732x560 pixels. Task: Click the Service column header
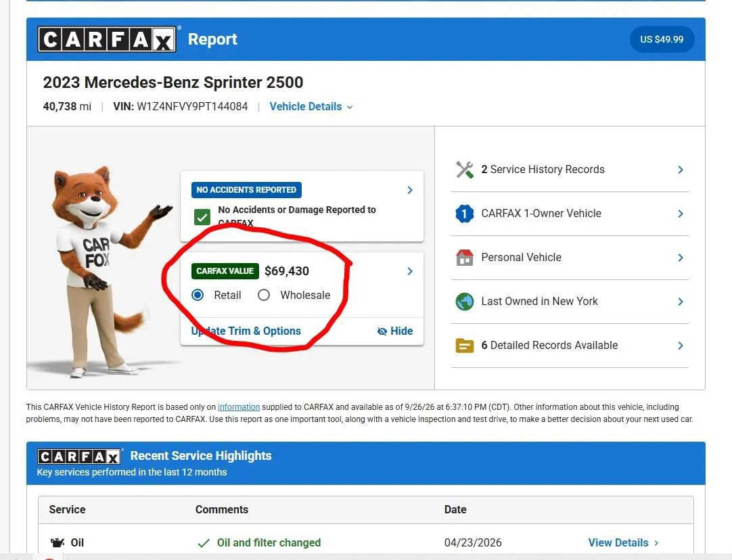tap(67, 509)
